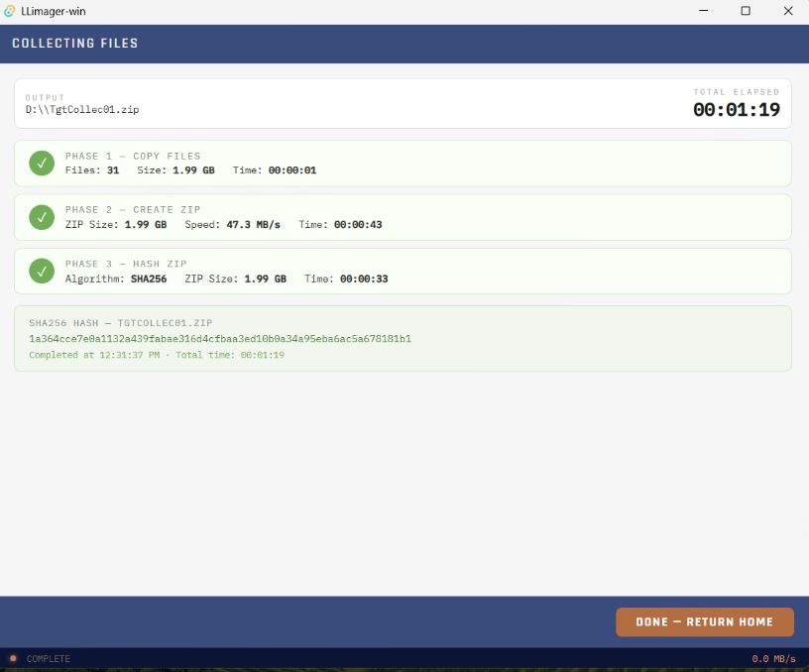Click the Phase 1 Size 1.99 GB value
809x672 pixels.
point(193,170)
